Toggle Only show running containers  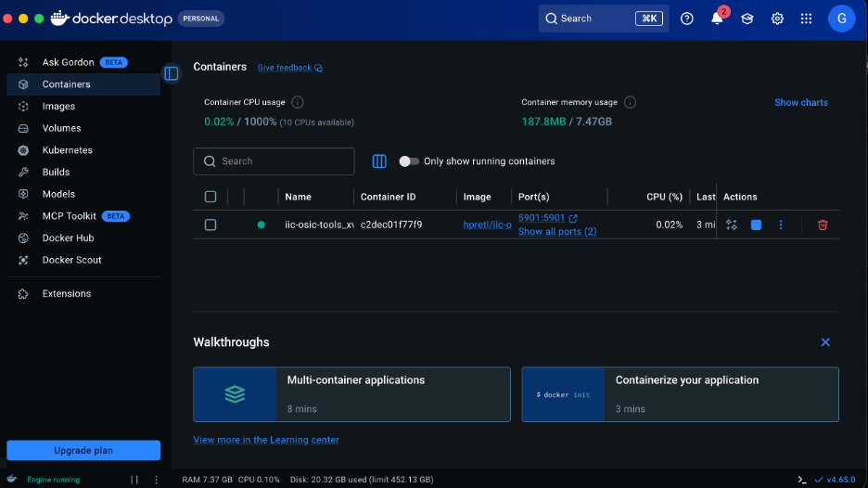pos(409,161)
